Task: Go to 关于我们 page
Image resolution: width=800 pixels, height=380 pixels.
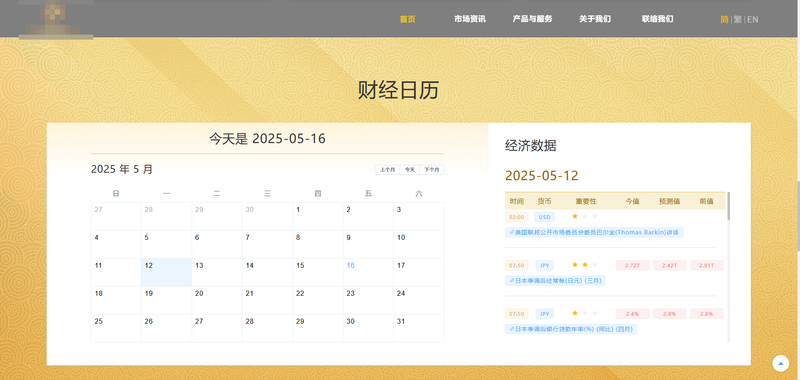Action: pyautogui.click(x=595, y=19)
